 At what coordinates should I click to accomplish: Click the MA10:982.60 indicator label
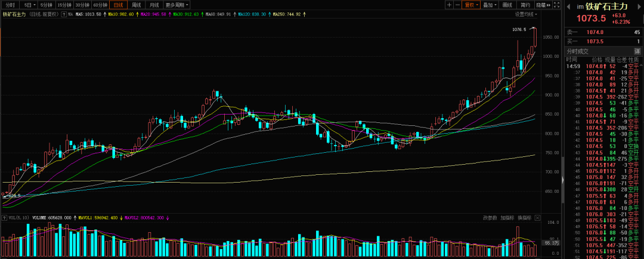click(x=120, y=14)
